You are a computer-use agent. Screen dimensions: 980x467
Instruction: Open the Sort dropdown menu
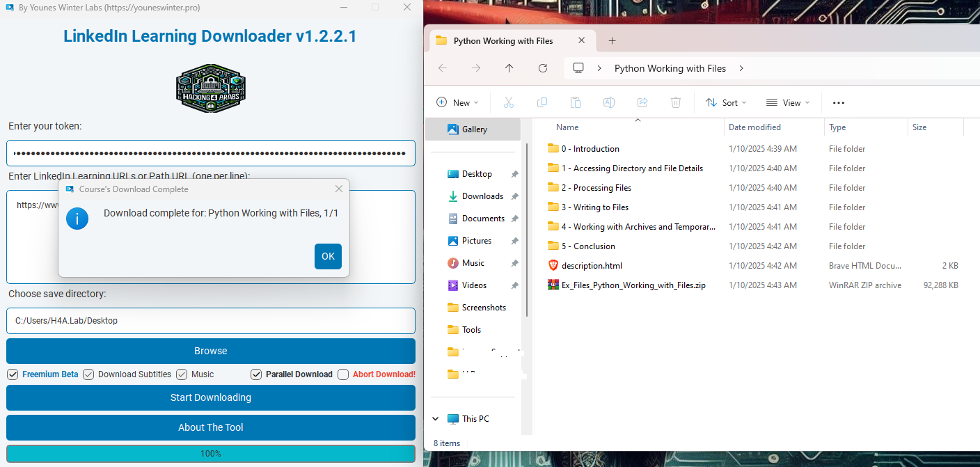coord(726,102)
